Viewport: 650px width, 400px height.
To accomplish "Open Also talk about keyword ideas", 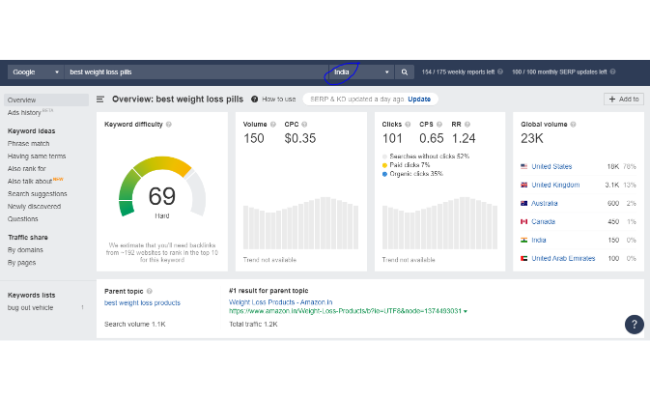I will coord(30,181).
